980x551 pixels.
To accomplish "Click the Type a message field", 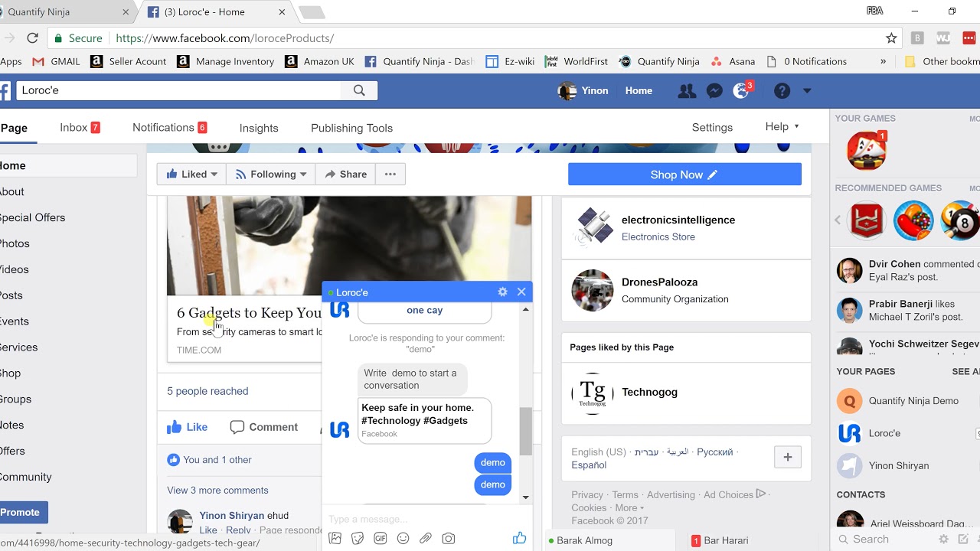I will click(417, 519).
